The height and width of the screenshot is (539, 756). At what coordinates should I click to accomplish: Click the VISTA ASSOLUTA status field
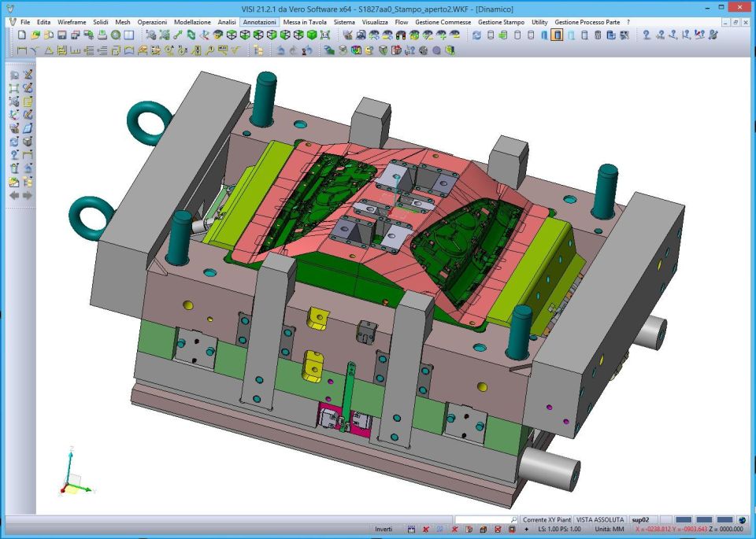(x=600, y=520)
